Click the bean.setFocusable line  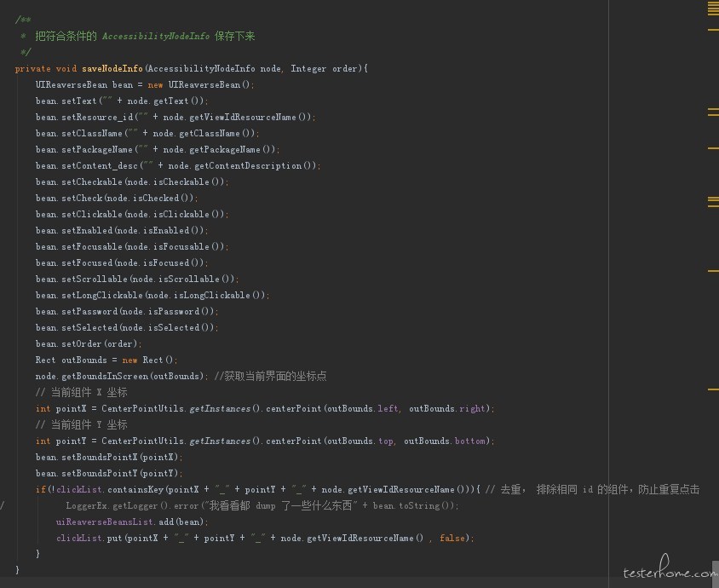[132, 247]
